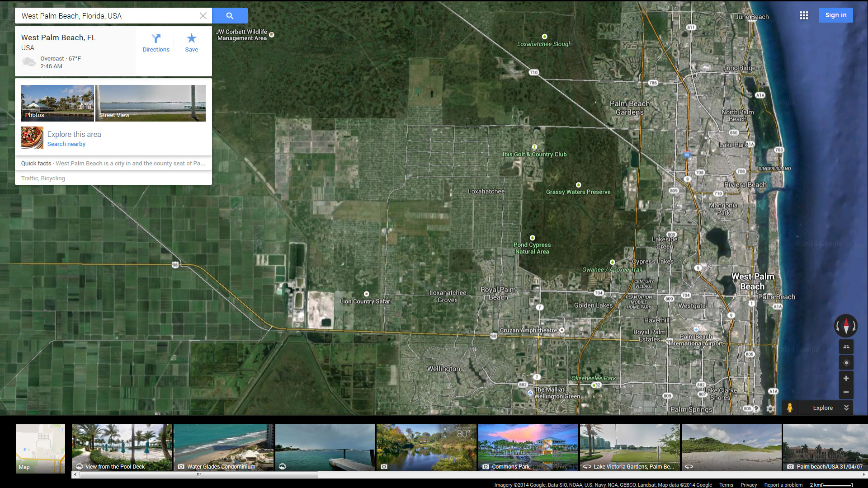Open the Sign in button
This screenshot has height=488, width=868.
click(835, 15)
